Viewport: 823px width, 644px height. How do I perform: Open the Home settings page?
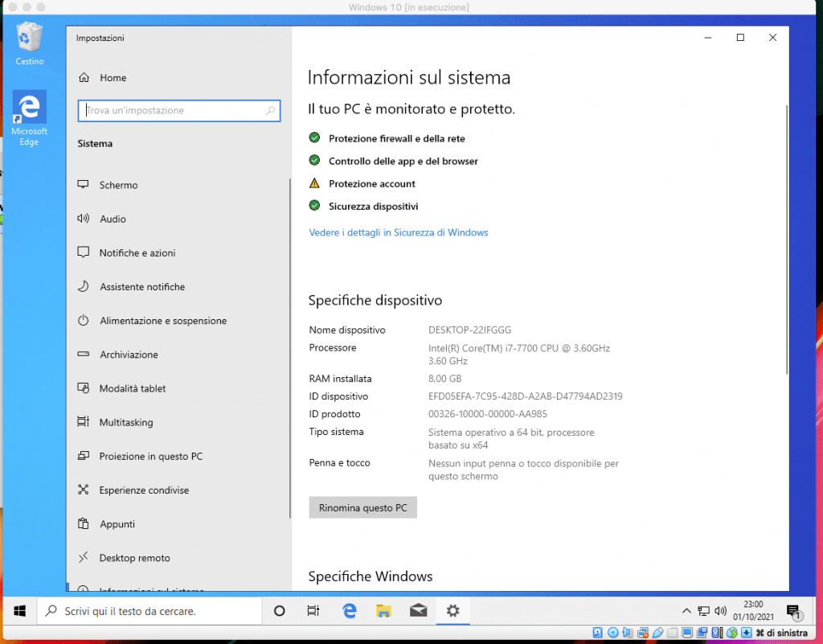pyautogui.click(x=102, y=78)
